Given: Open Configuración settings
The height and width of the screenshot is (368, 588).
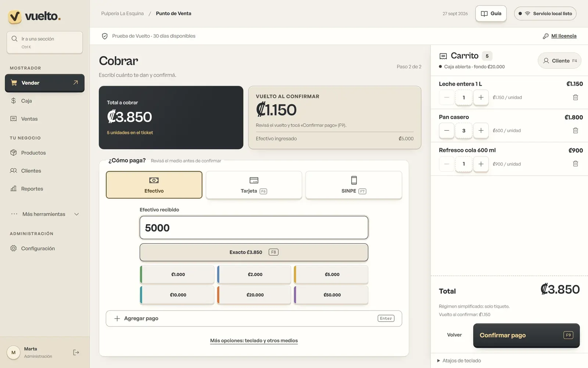Looking at the screenshot, I should tap(44, 248).
